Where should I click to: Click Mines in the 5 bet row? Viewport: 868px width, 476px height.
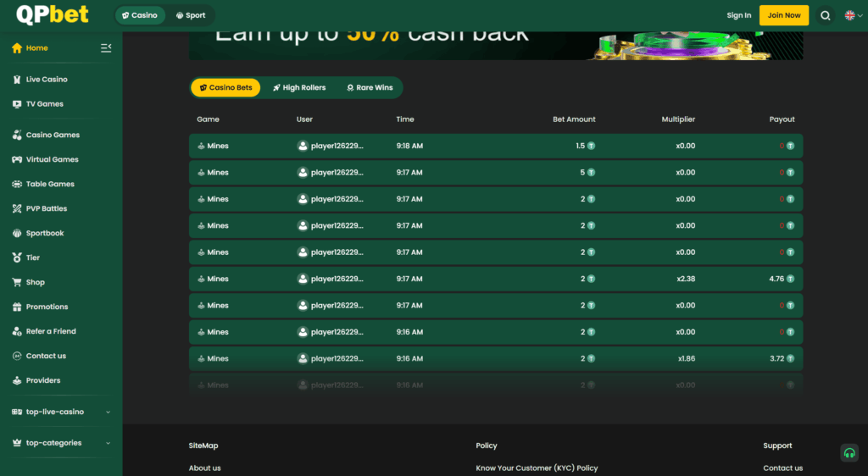[218, 173]
